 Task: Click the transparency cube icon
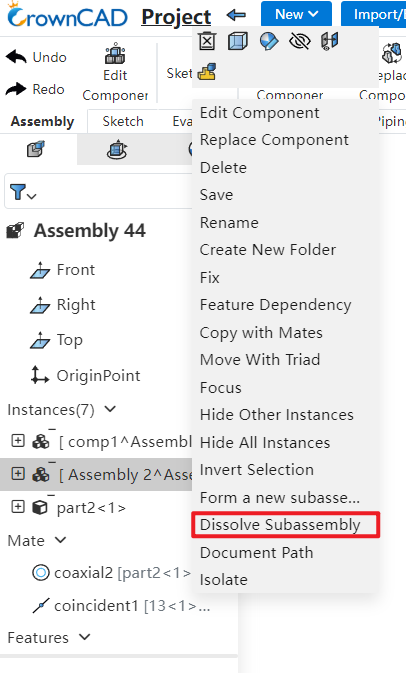[x=238, y=42]
